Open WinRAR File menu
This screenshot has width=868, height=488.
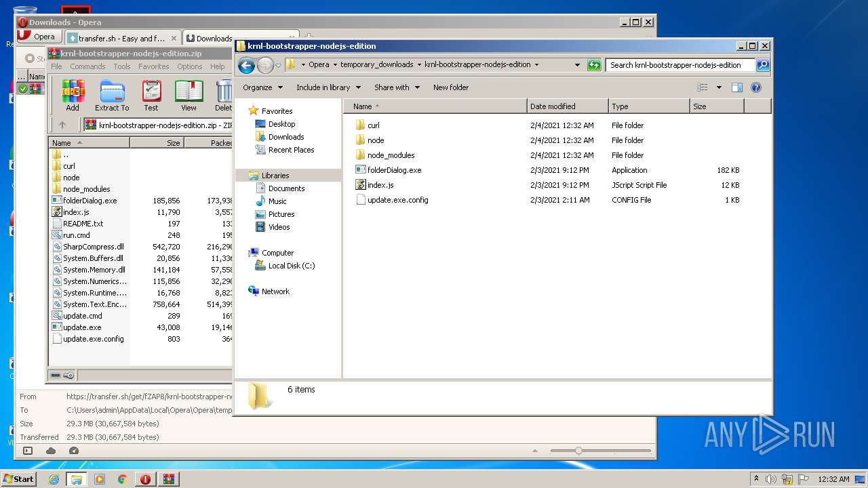tap(56, 66)
